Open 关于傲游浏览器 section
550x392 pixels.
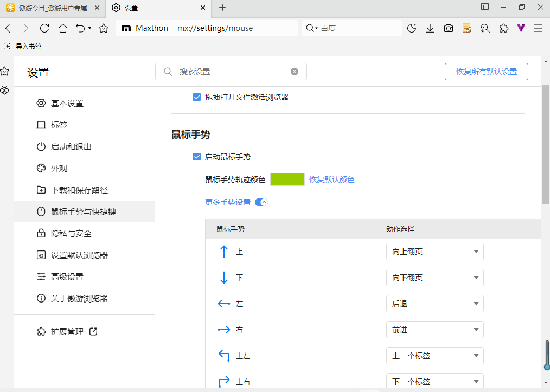pos(84,298)
